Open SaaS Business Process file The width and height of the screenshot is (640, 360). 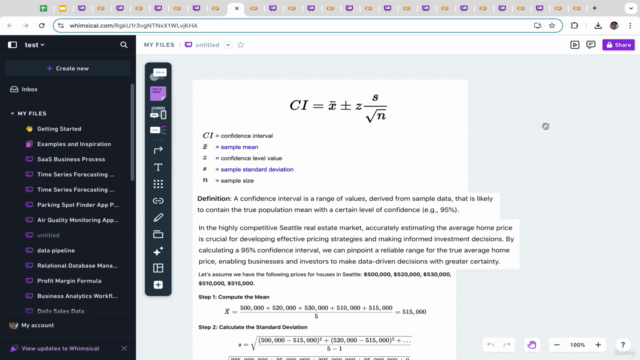(71, 159)
